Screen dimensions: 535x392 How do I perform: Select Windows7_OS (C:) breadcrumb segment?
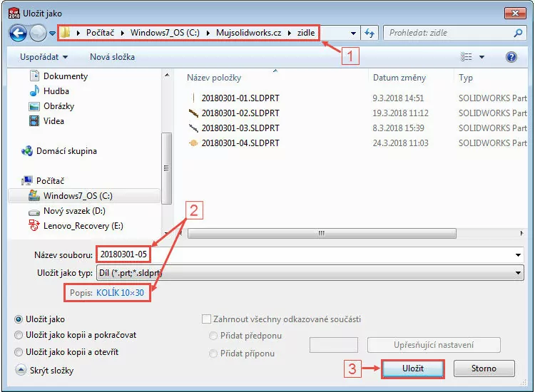[165, 33]
